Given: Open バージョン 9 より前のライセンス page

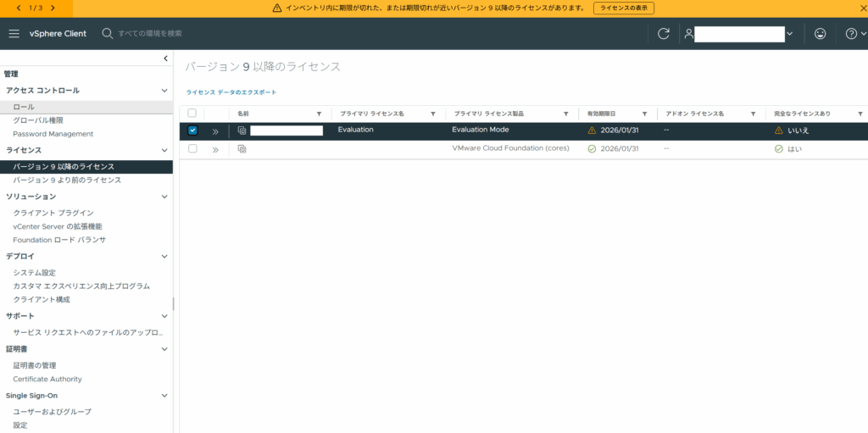Looking at the screenshot, I should 67,180.
